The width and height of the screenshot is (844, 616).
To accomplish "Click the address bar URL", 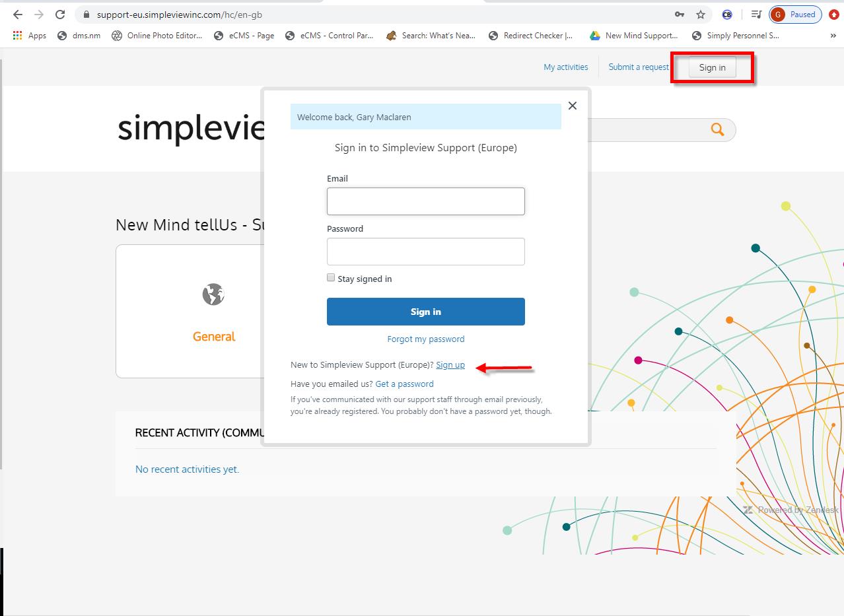I will click(x=180, y=15).
